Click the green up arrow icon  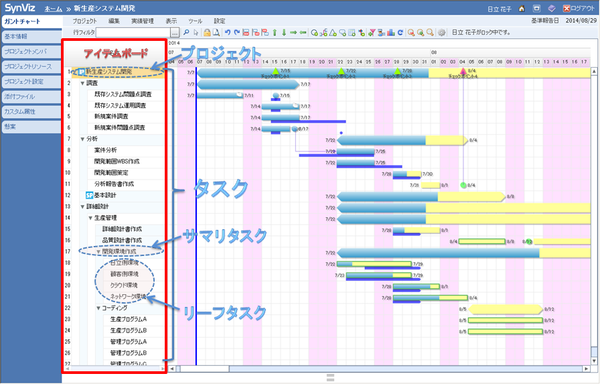coord(274,33)
